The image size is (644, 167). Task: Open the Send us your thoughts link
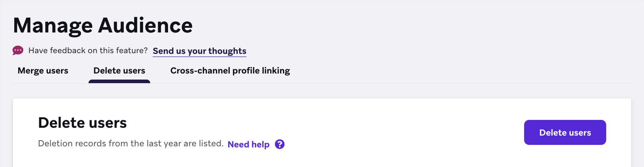coord(199,51)
